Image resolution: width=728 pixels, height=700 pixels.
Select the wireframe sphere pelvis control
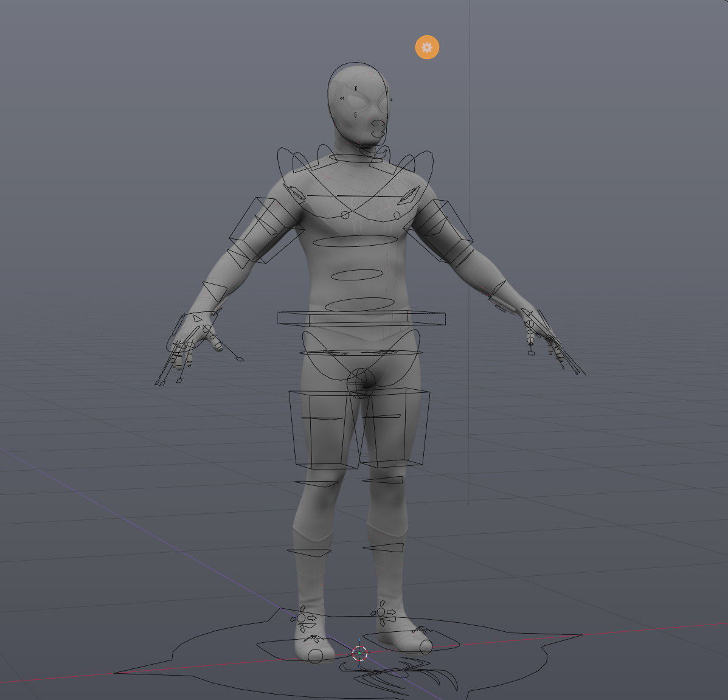tap(361, 383)
